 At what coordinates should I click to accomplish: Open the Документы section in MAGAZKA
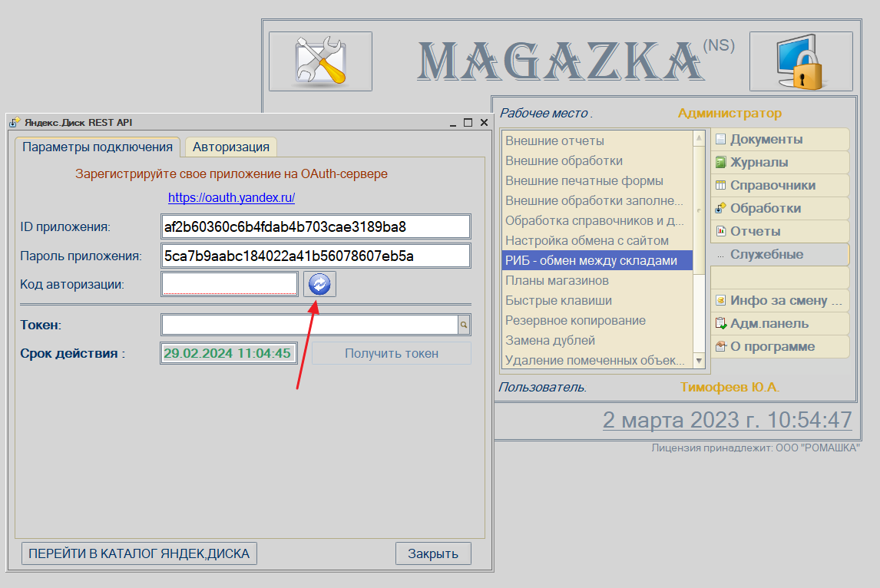tap(779, 139)
